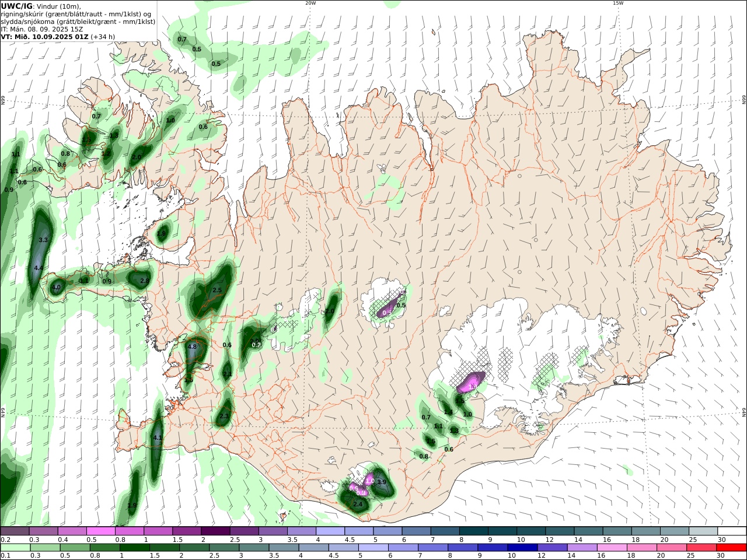The height and width of the screenshot is (560, 747).
Task: Pick the light pink 16 swatch in the rain legend
Action: [x=612, y=548]
